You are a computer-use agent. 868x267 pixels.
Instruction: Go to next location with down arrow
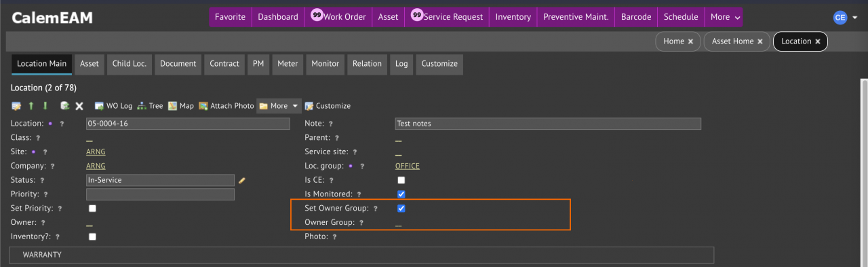45,106
